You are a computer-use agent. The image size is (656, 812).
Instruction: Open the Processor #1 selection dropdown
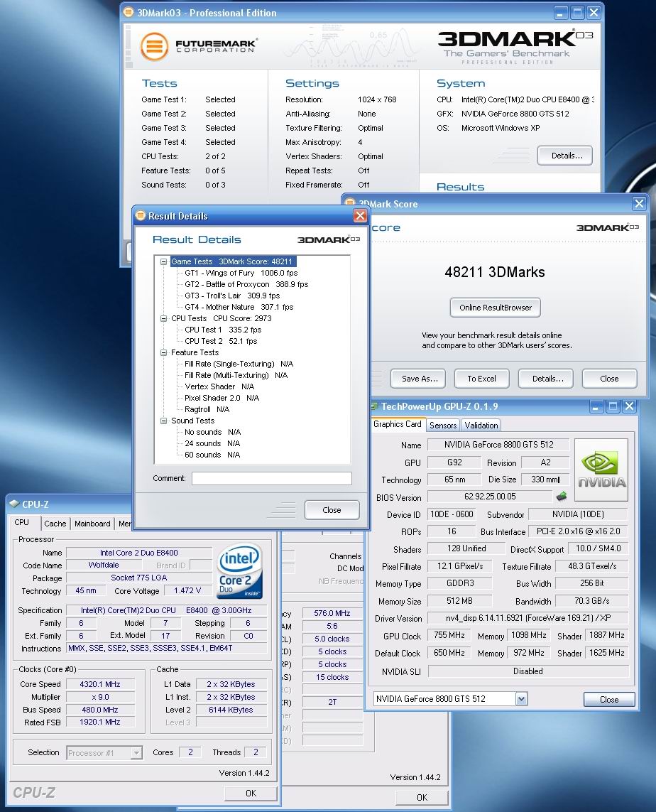click(136, 752)
